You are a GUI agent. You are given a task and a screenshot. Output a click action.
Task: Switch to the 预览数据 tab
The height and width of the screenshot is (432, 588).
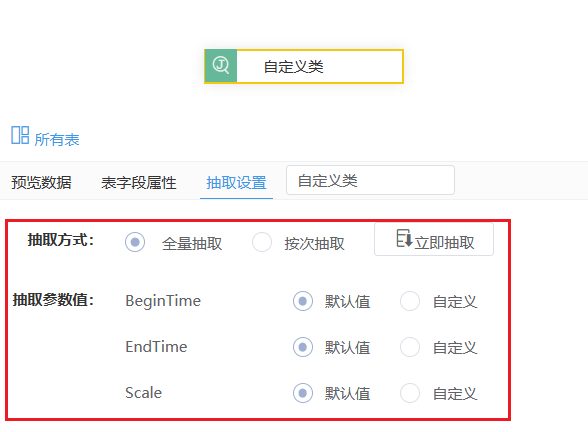click(41, 183)
